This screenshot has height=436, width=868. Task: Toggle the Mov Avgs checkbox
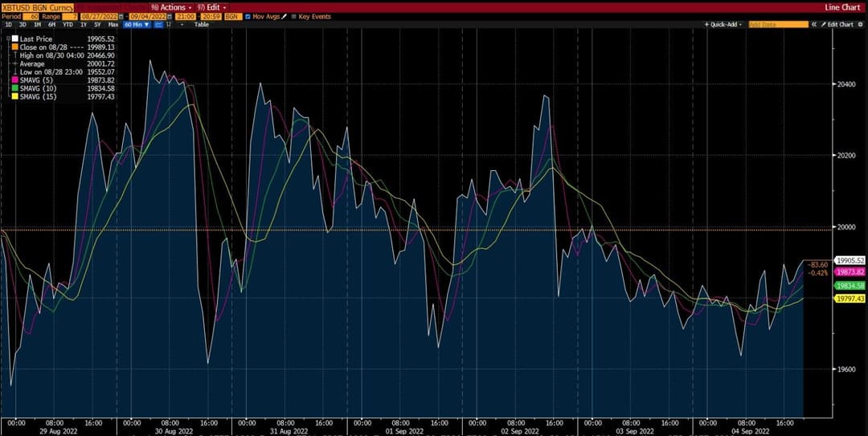click(x=248, y=17)
